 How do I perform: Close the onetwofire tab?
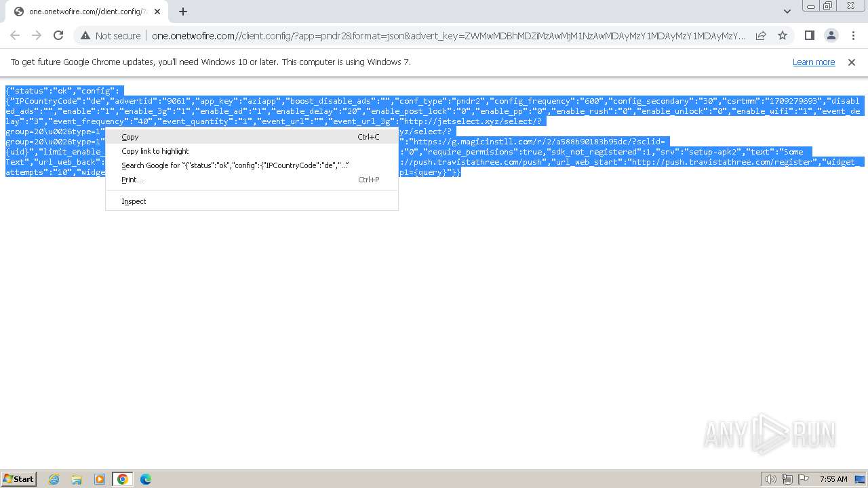point(157,12)
